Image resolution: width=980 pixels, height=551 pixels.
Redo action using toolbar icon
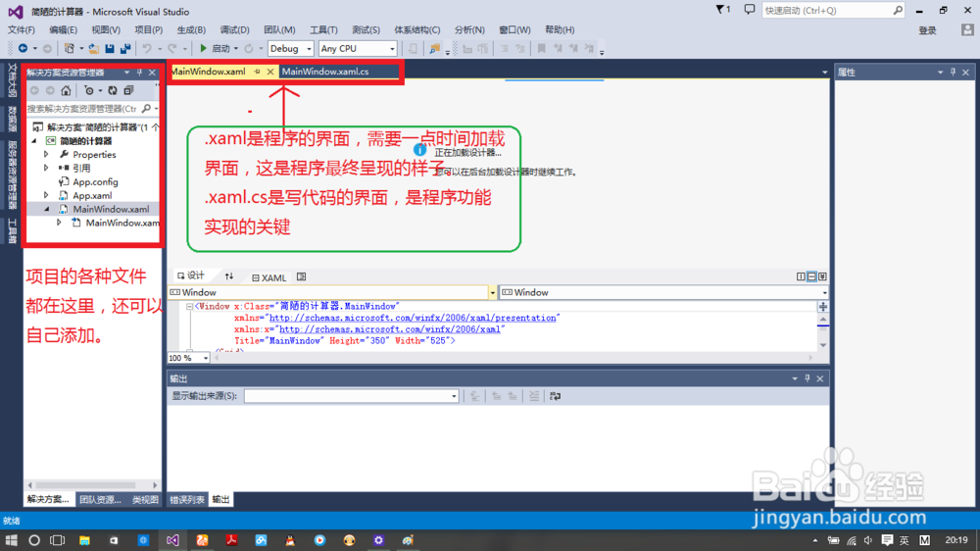172,48
